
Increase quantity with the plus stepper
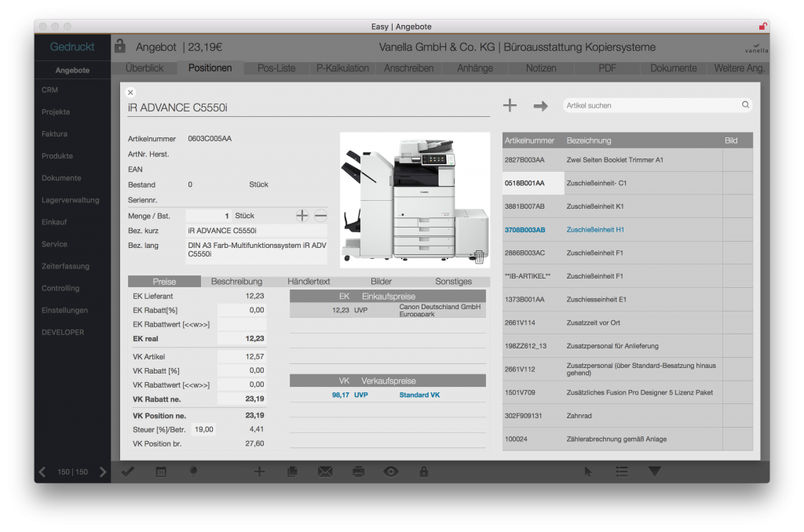(x=302, y=216)
